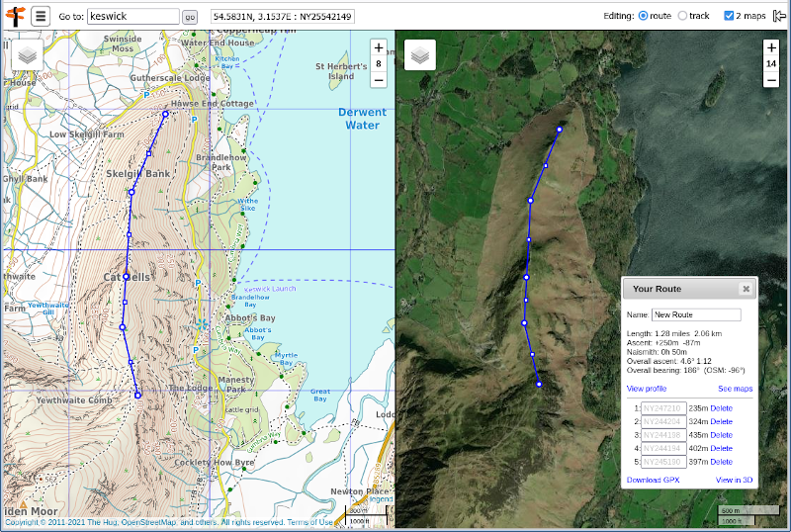Click route waypoint marker at Cat Bells summit on OS map

pyautogui.click(x=126, y=277)
